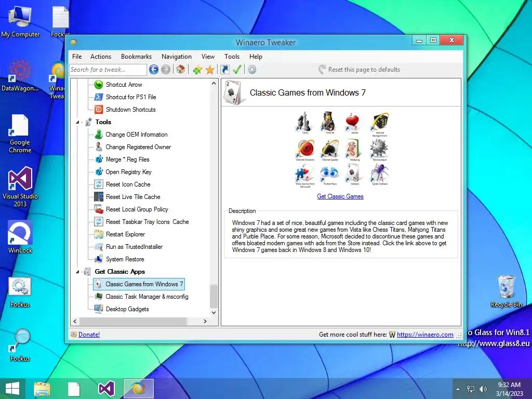Click the Desktop Gadgets icon
Screen dimensions: 532x399
99,309
